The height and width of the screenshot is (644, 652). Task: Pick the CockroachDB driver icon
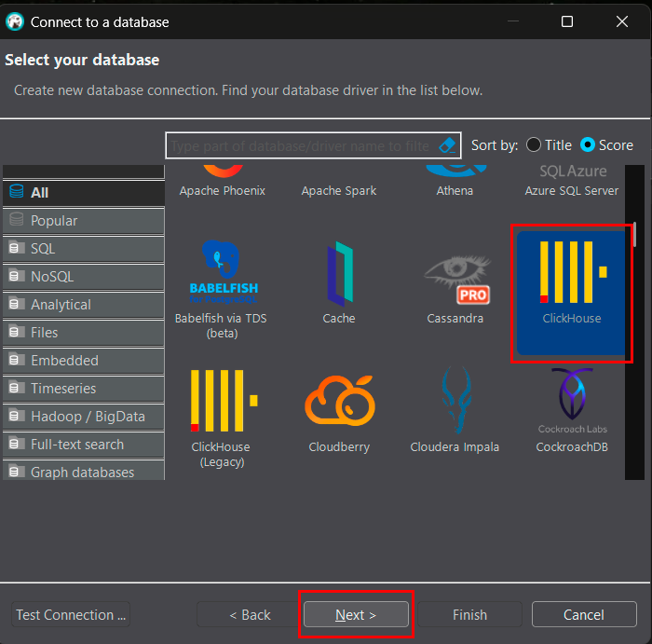point(572,408)
